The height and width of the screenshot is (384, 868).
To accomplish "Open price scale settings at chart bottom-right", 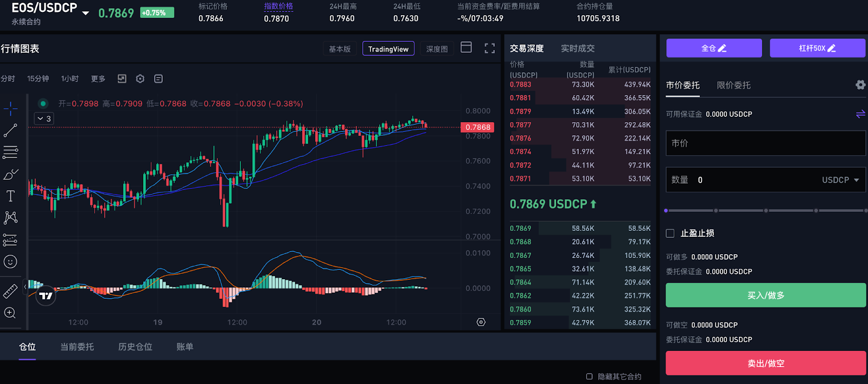I will (x=481, y=322).
